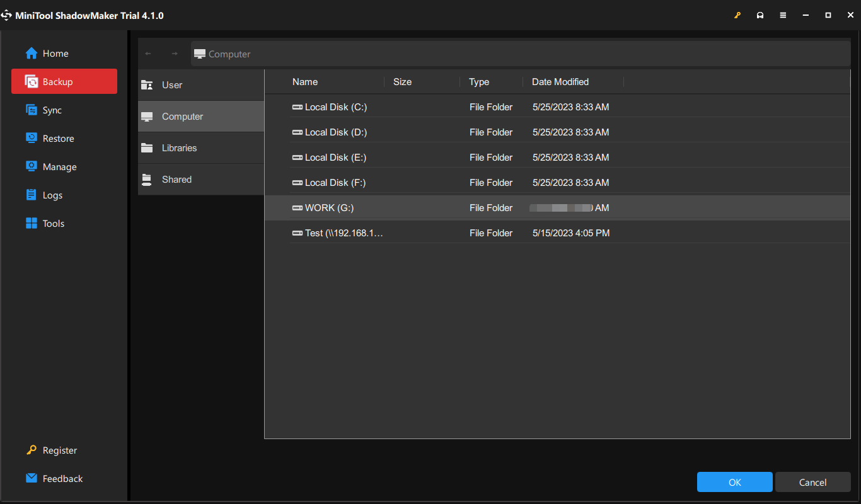The width and height of the screenshot is (861, 504).
Task: Click the Logs icon in sidebar
Action: pos(32,195)
